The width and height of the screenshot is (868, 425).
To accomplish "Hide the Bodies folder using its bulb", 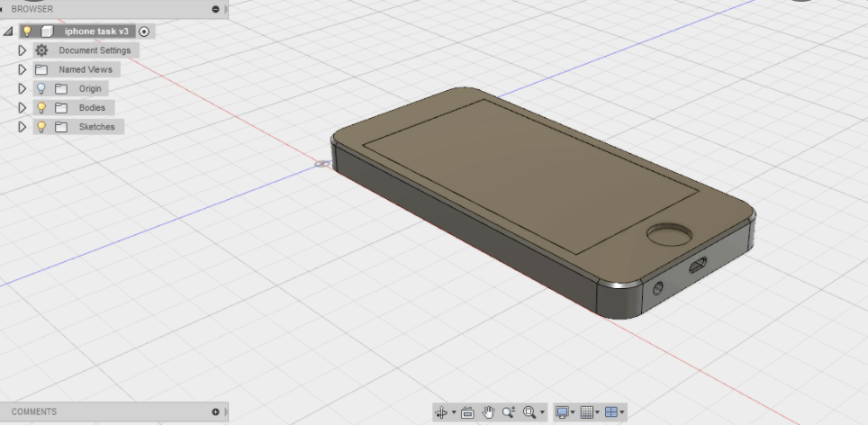I will coord(41,107).
